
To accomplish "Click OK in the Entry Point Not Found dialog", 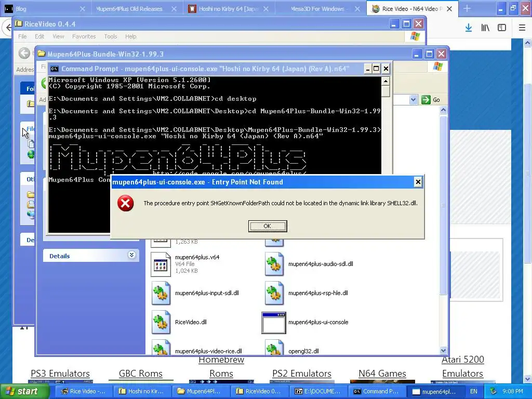I will pyautogui.click(x=268, y=226).
